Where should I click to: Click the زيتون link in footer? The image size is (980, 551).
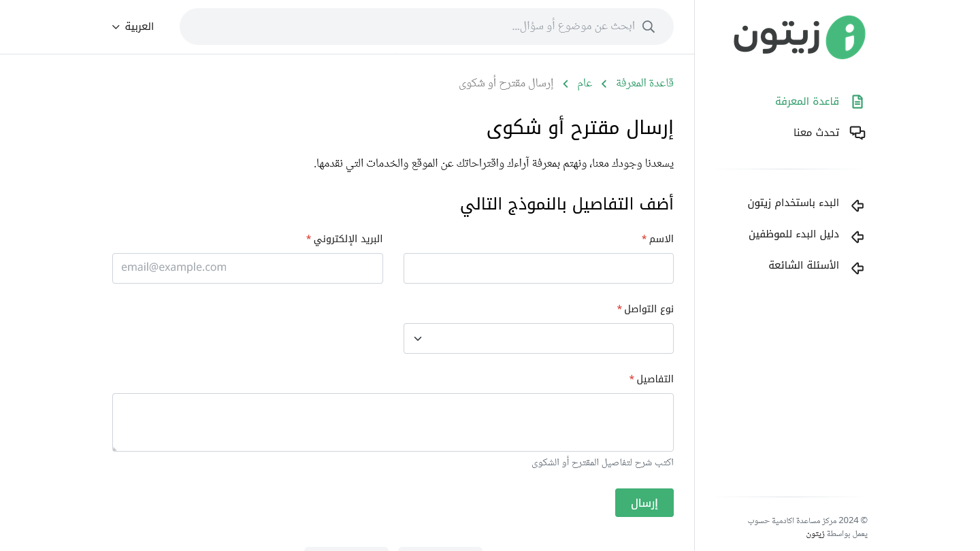815,534
